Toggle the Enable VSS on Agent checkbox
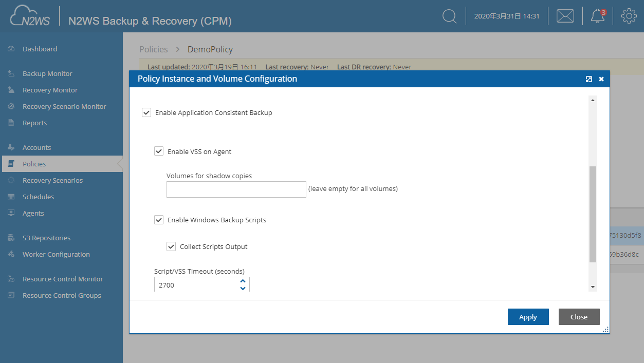Screen dimensions: 644x363 tap(159, 151)
